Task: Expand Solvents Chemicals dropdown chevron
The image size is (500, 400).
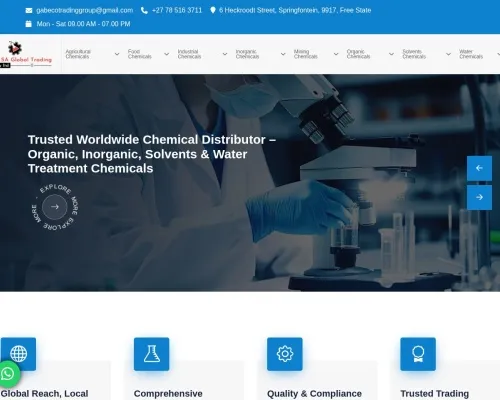Action: (x=449, y=54)
